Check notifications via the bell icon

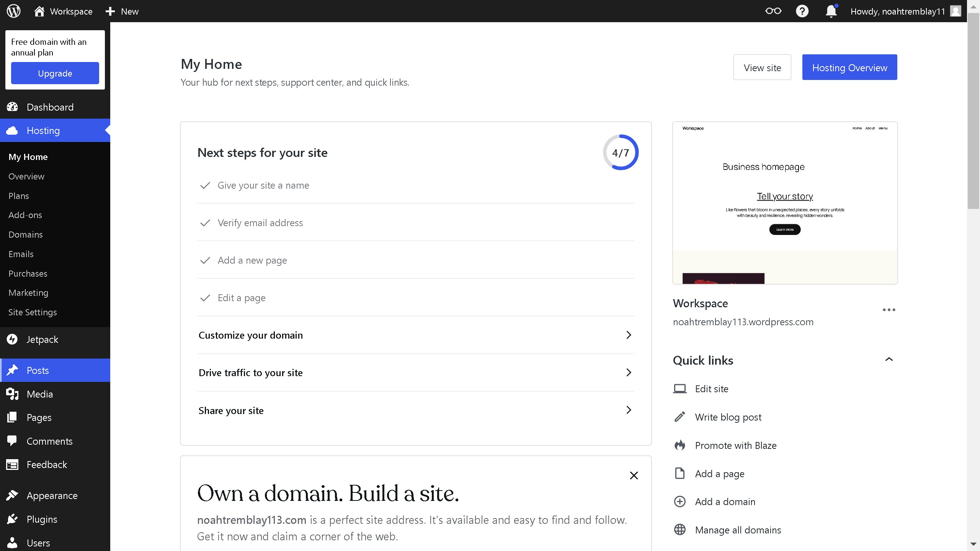point(830,11)
